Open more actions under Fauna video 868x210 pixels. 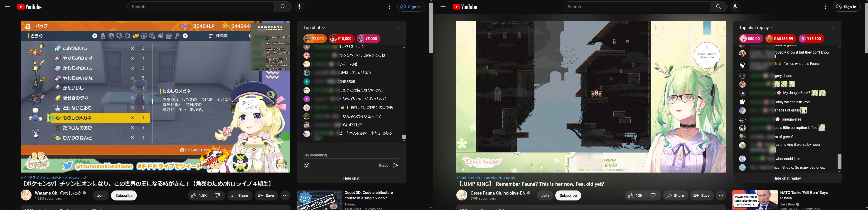click(721, 195)
